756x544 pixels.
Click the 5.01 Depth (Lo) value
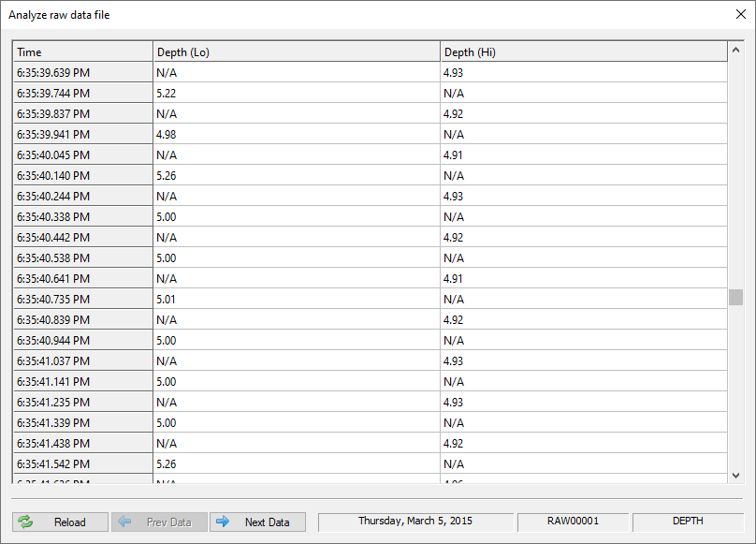(x=166, y=300)
